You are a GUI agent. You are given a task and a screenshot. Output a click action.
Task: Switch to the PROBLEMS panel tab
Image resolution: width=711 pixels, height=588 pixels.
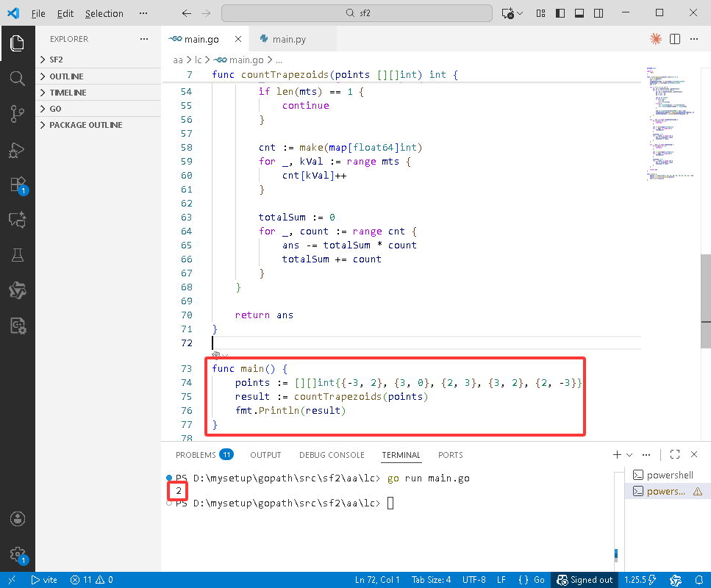click(x=204, y=454)
